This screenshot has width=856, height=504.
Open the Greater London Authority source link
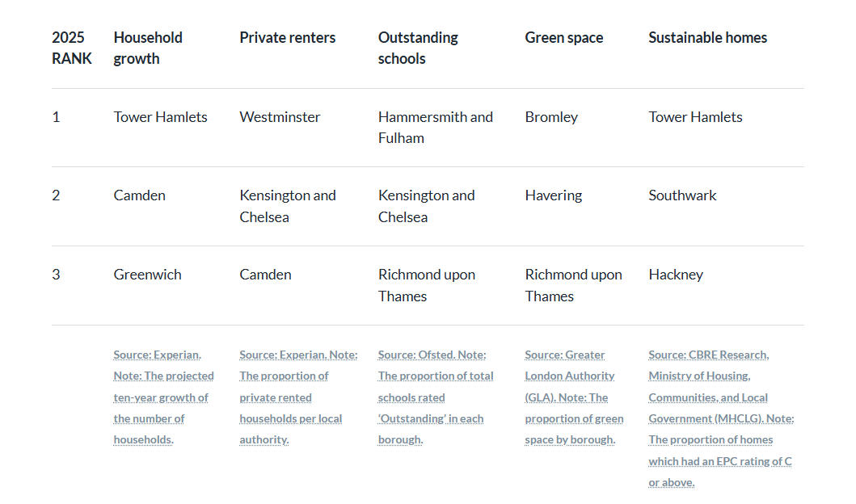click(573, 397)
